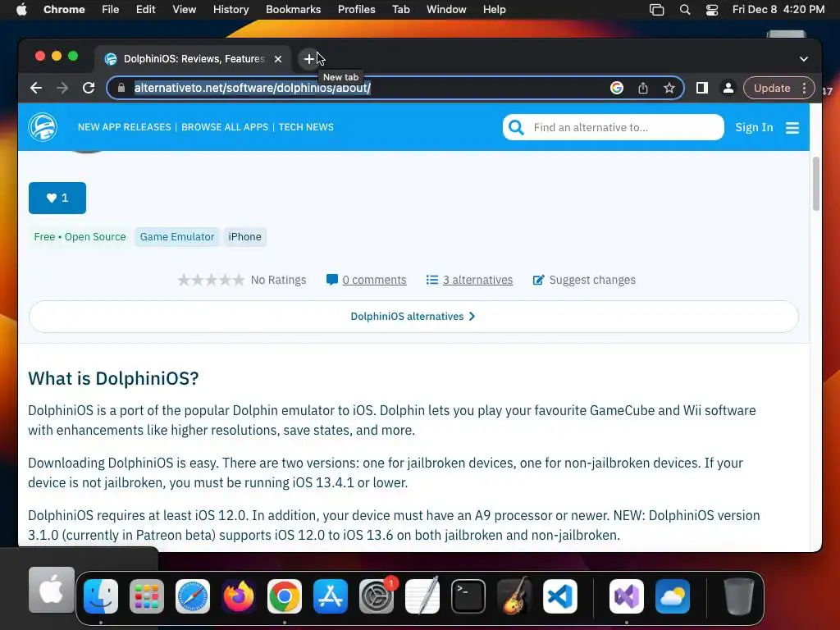Open Trash from the Dock

[x=739, y=596]
